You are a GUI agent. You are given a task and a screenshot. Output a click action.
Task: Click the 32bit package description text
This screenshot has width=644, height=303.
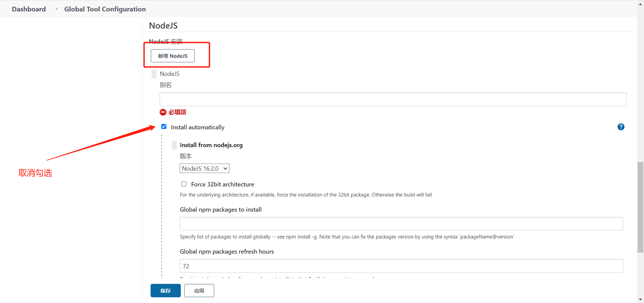[x=306, y=195]
